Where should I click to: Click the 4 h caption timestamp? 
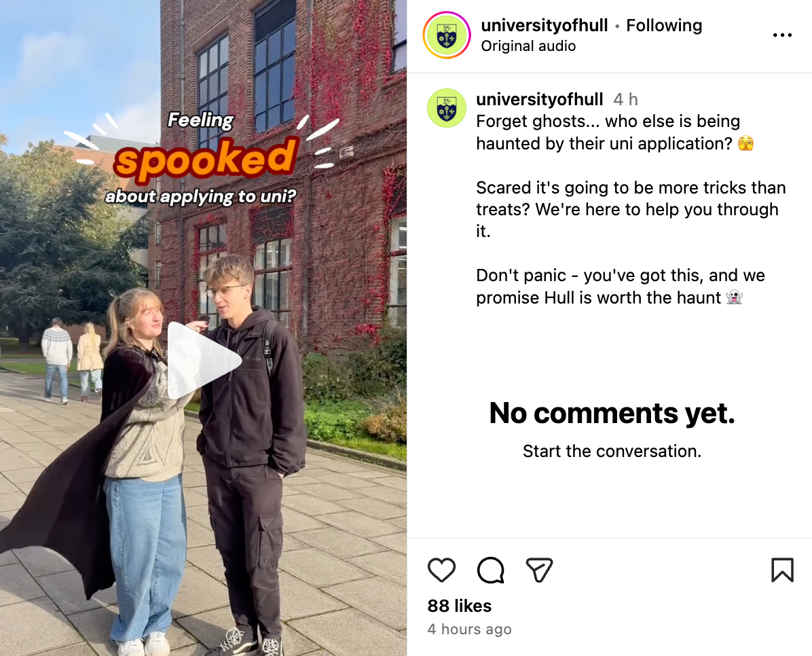click(x=625, y=100)
